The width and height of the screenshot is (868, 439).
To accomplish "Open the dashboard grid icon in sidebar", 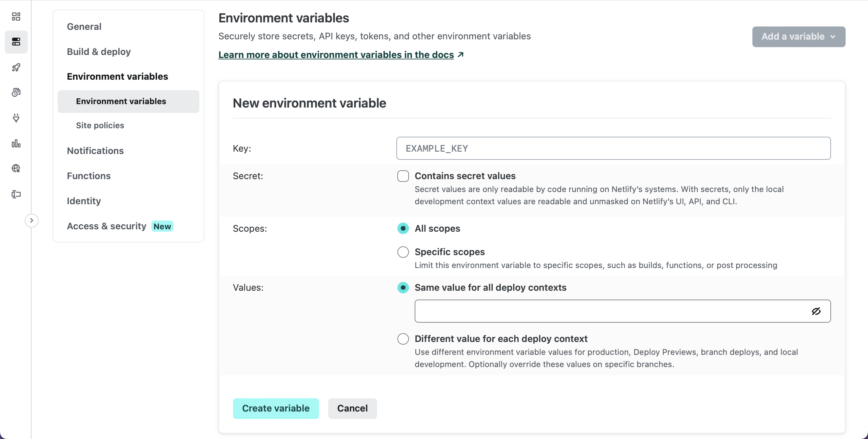I will (16, 17).
